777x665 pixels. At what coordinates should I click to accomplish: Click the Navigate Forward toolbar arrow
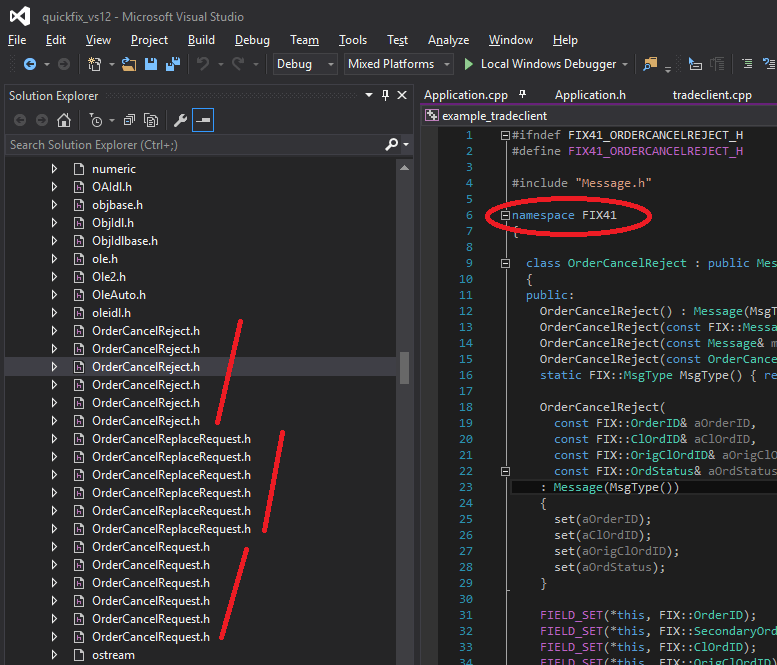(63, 64)
